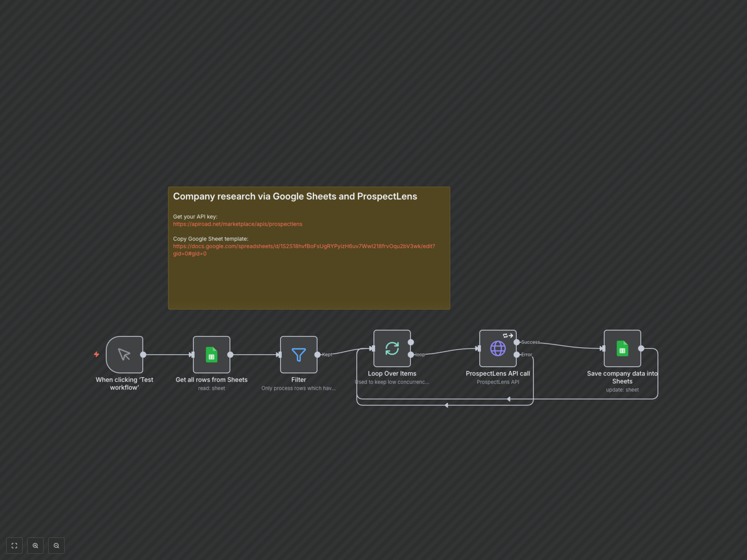Click the fit-to-view icon in bottom corner
The width and height of the screenshot is (747, 560).
click(x=14, y=545)
